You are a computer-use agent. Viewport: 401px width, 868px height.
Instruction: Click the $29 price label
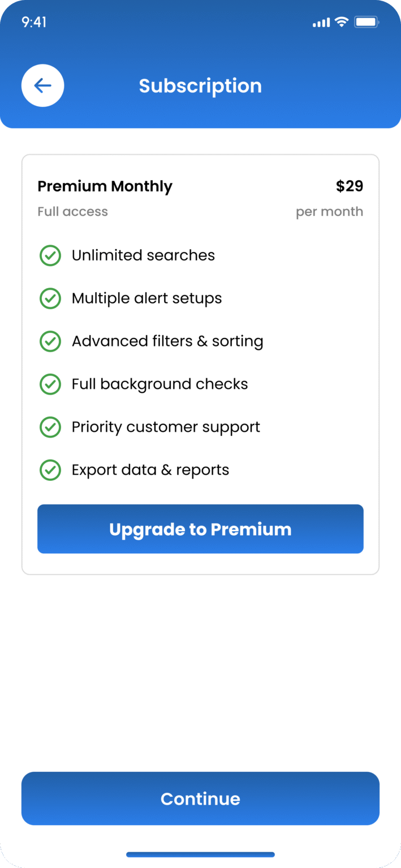[349, 186]
